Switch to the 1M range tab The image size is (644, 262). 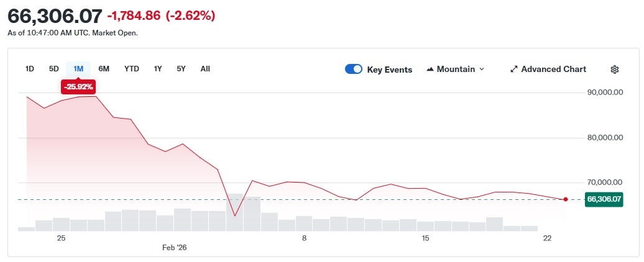[x=78, y=69]
